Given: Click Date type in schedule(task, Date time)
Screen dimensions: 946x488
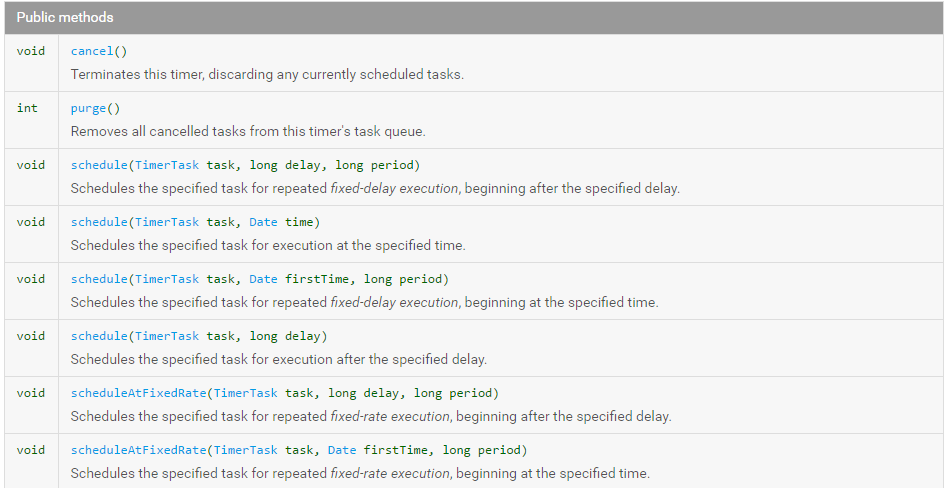Looking at the screenshot, I should click(x=263, y=222).
